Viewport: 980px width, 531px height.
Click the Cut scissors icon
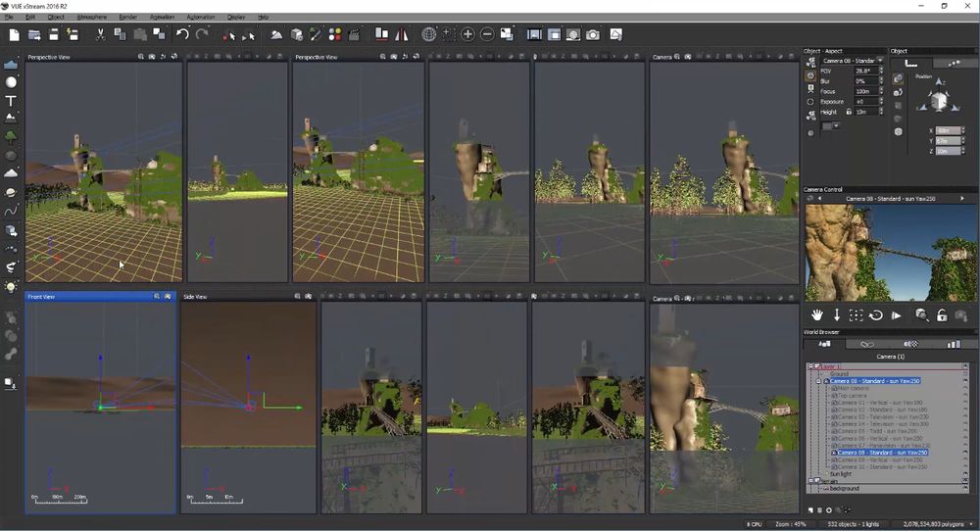[100, 34]
